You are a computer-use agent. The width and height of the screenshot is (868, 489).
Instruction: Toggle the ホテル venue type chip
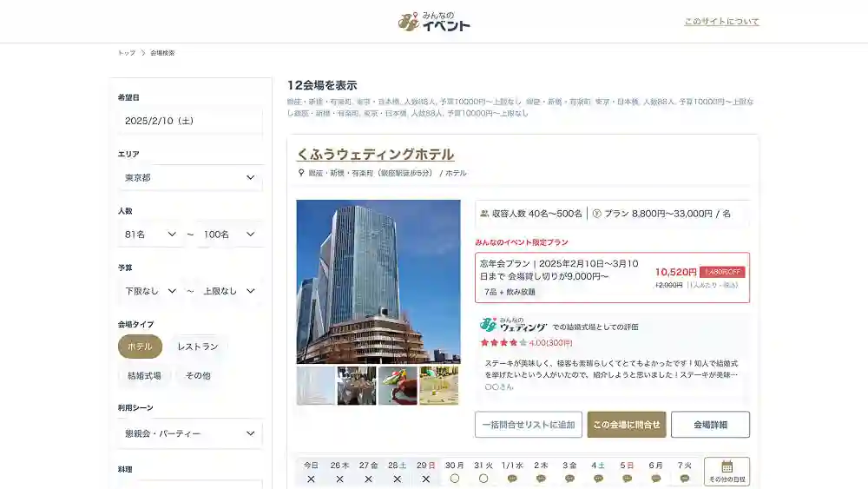click(140, 347)
